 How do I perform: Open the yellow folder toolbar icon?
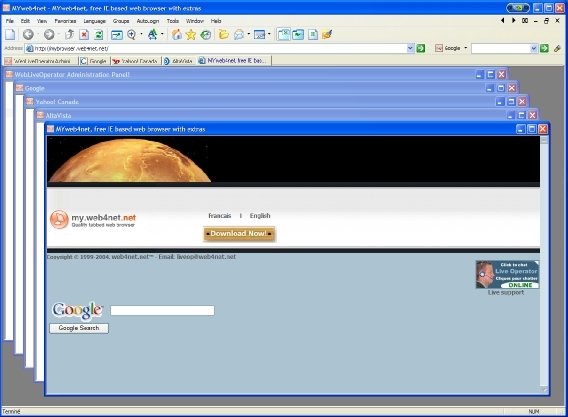coord(224,34)
